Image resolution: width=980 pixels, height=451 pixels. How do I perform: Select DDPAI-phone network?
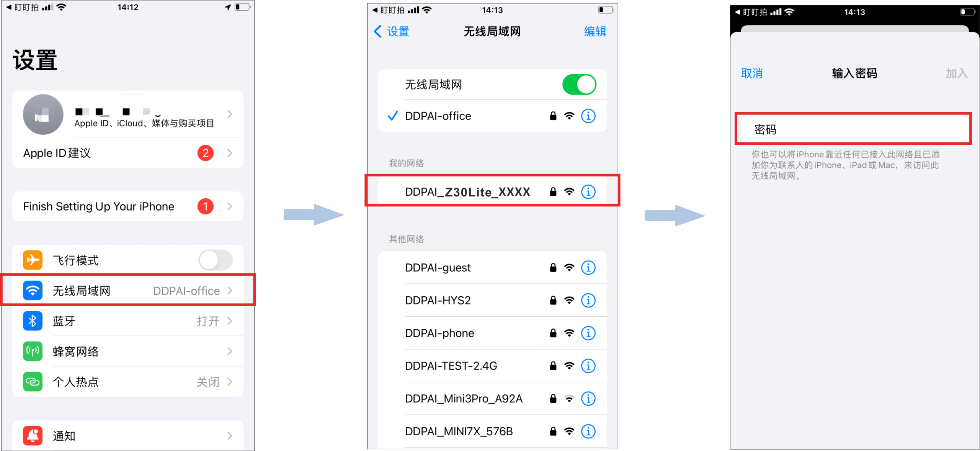492,333
